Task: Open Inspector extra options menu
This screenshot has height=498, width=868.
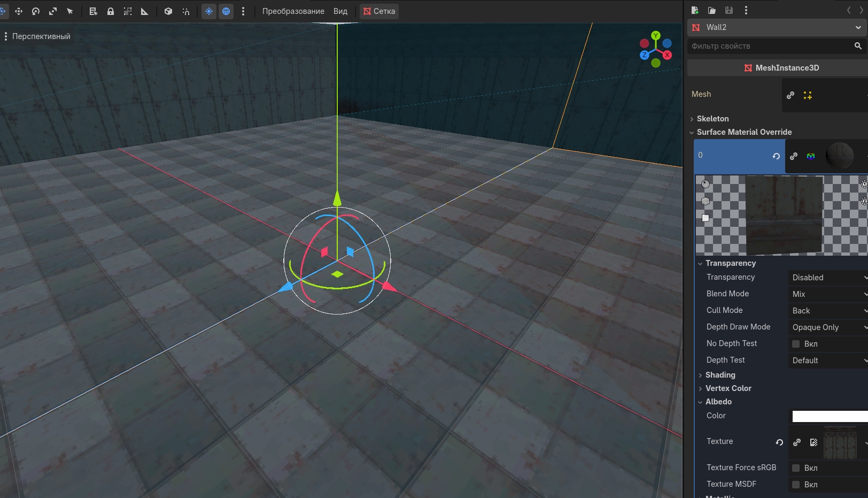Action: [746, 10]
